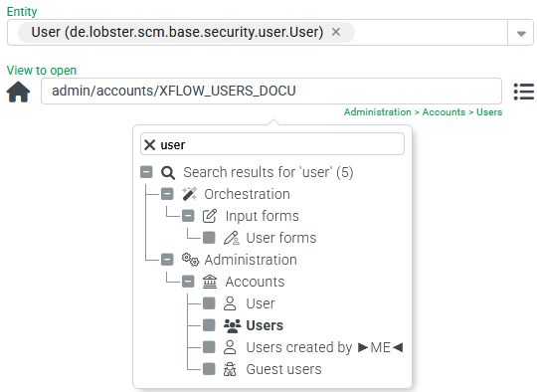This screenshot has height=392, width=537.
Task: Click the Administration > Accounts > Users breadcrumb
Action: pyautogui.click(x=423, y=112)
